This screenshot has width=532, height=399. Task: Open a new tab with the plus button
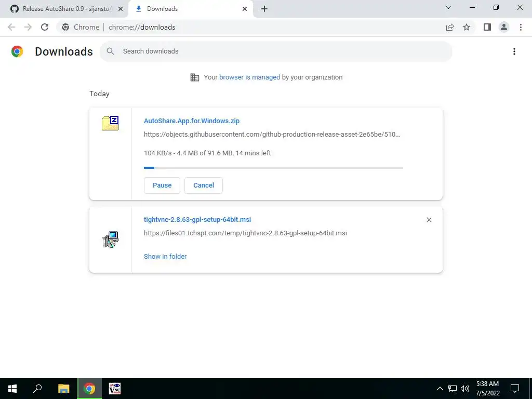[x=264, y=9]
